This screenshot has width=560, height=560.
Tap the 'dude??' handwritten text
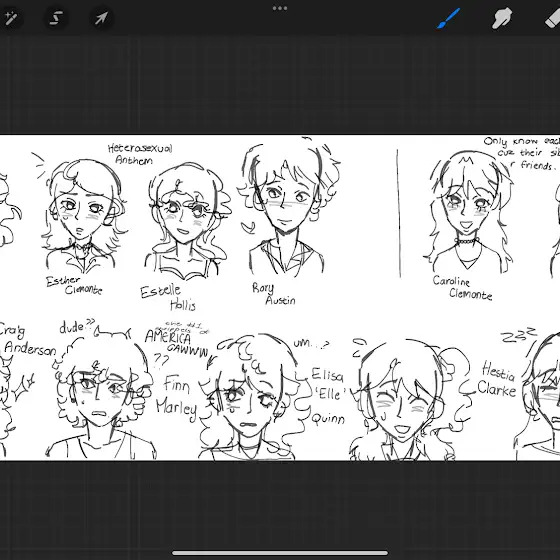click(76, 326)
